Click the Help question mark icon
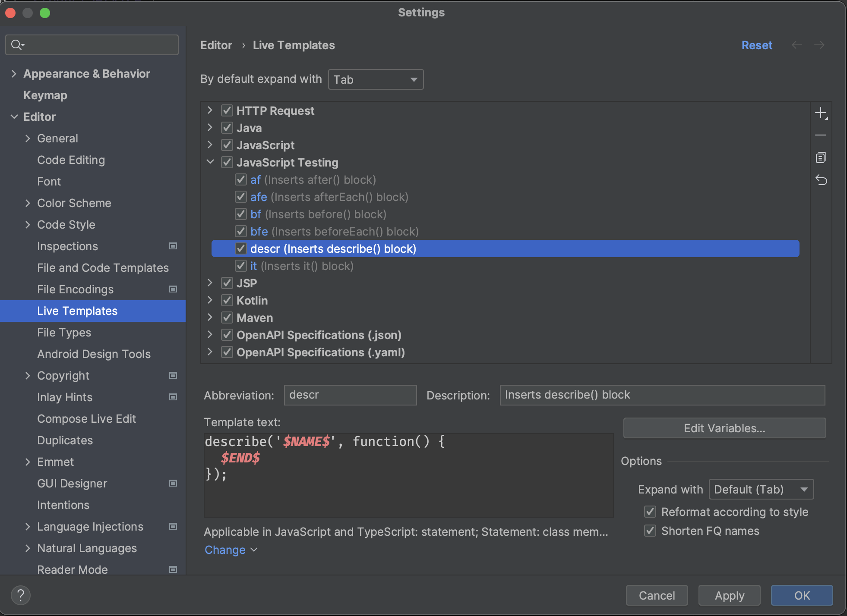 [20, 595]
